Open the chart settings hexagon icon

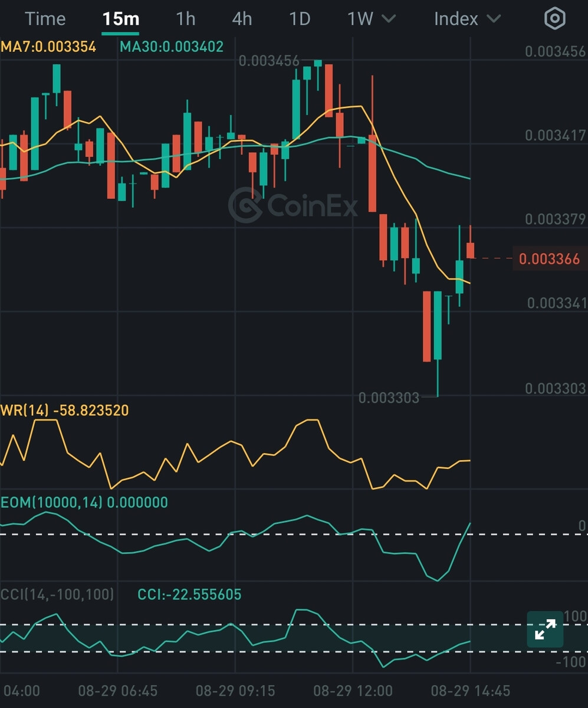click(x=554, y=19)
